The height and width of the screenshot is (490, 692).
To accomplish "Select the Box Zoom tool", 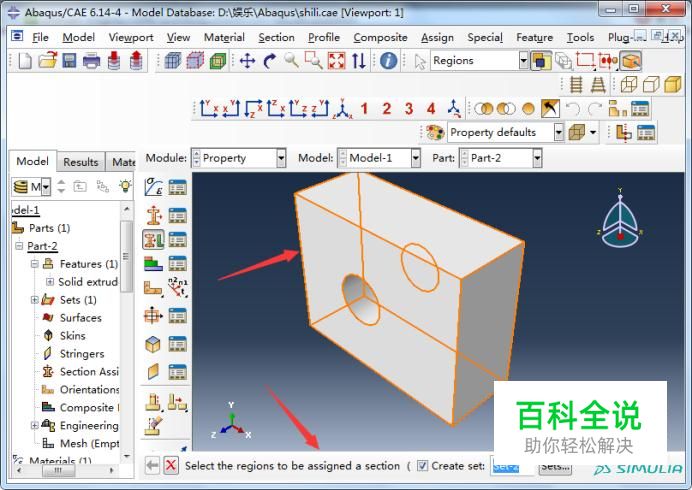I will (x=314, y=60).
